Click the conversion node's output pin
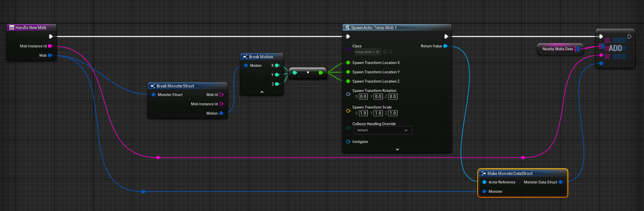The height and width of the screenshot is (211, 644). point(321,73)
